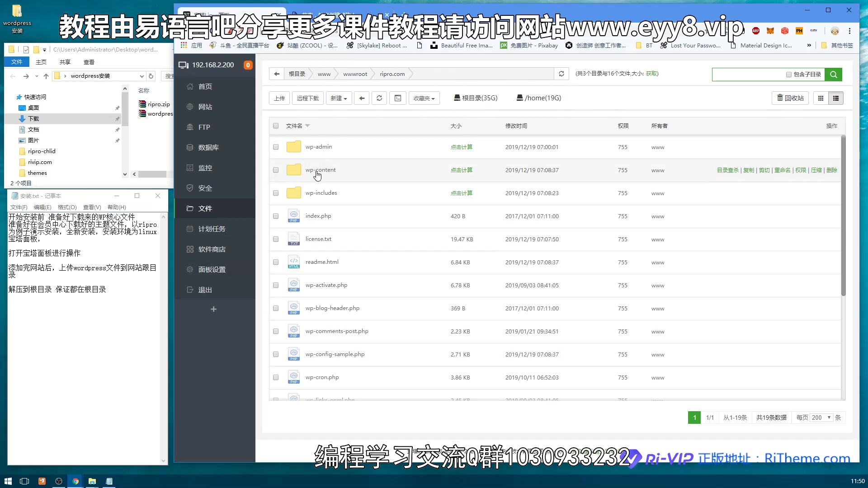
Task: Click the back arrow before 根目录 breadcrumb
Action: (x=277, y=74)
